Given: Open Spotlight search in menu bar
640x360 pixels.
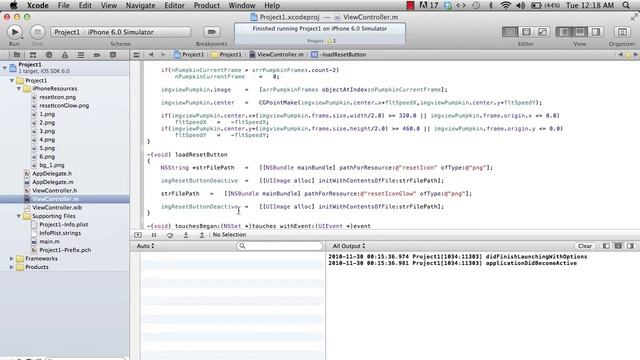Looking at the screenshot, I should click(x=626, y=5).
